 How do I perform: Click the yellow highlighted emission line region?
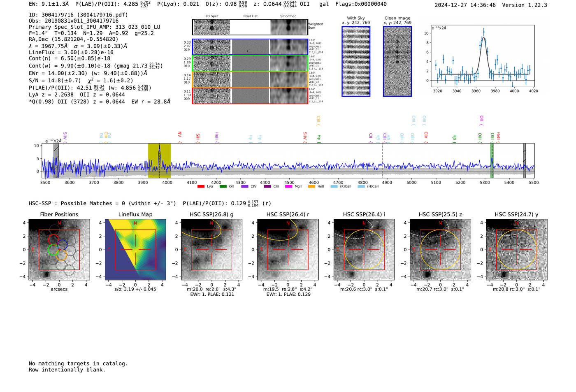point(159,161)
